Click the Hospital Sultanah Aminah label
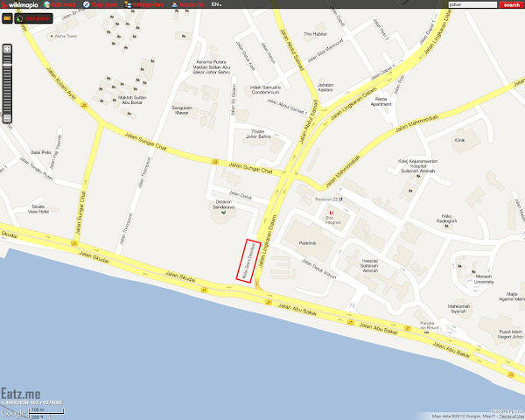525x420 pixels. (x=370, y=266)
